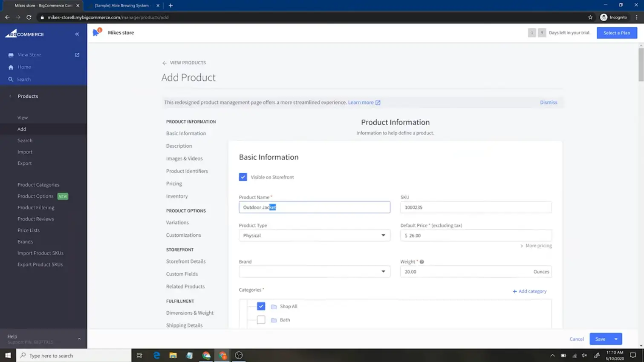This screenshot has height=362, width=644.
Task: Bookmark this page with the star icon
Action: point(590,17)
